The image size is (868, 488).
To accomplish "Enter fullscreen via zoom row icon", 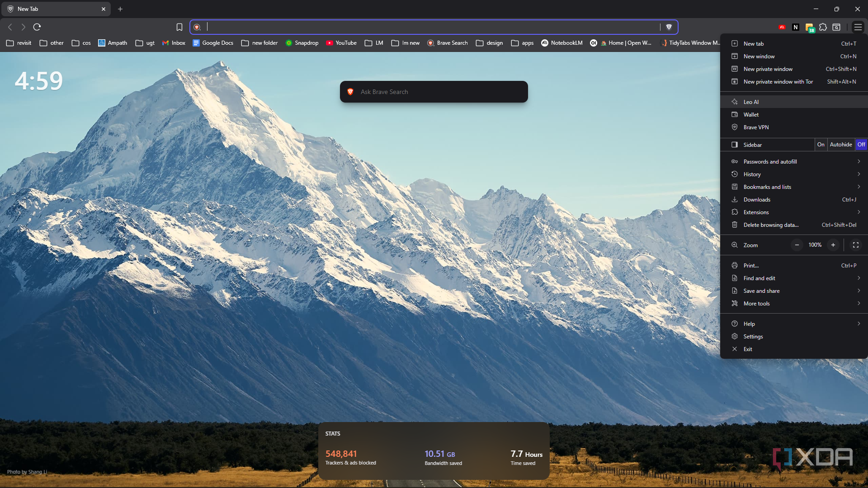I will pos(856,245).
